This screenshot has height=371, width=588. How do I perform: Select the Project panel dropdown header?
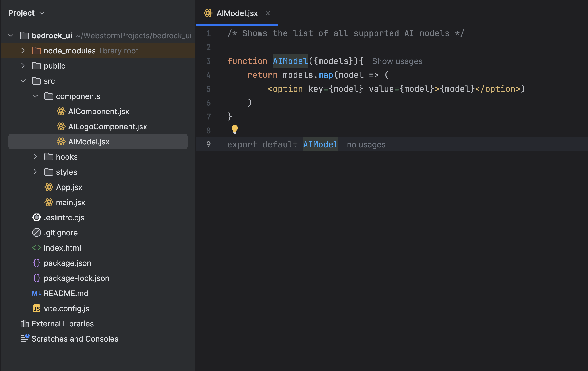pos(26,12)
